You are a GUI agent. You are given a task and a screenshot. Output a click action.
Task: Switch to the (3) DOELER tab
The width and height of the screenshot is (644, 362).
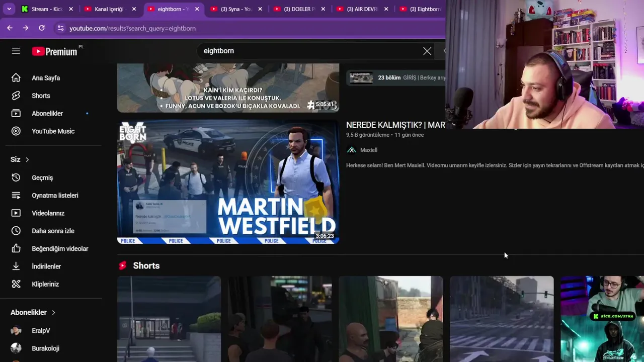[299, 9]
